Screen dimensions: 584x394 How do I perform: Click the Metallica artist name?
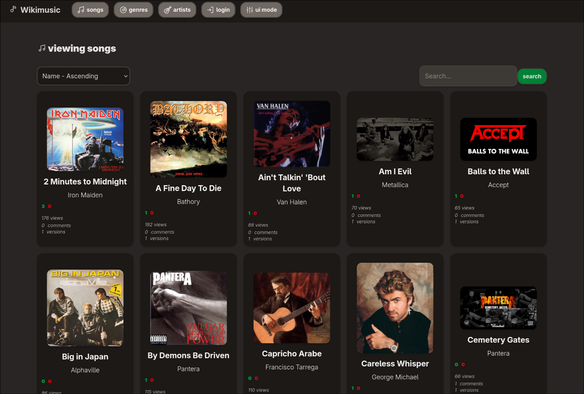coord(395,185)
